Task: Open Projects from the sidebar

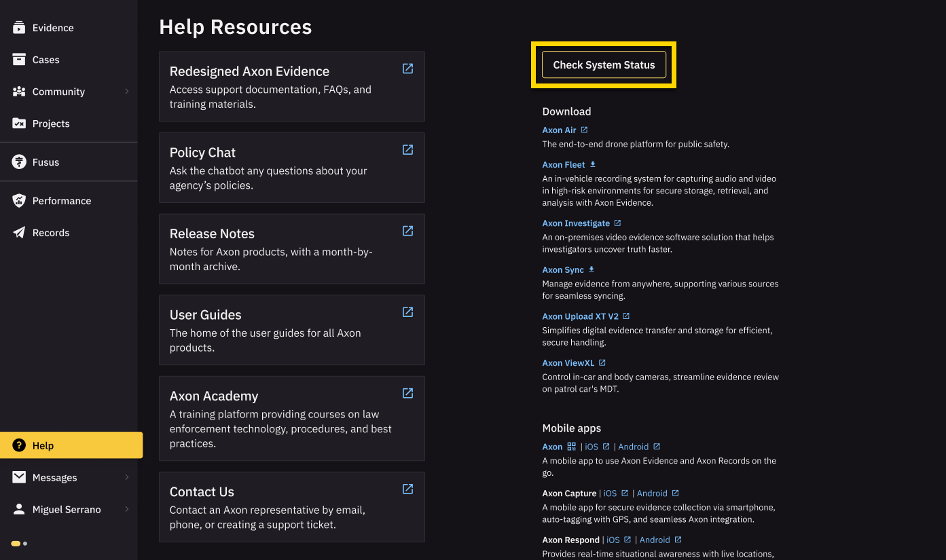Action: coord(51,124)
